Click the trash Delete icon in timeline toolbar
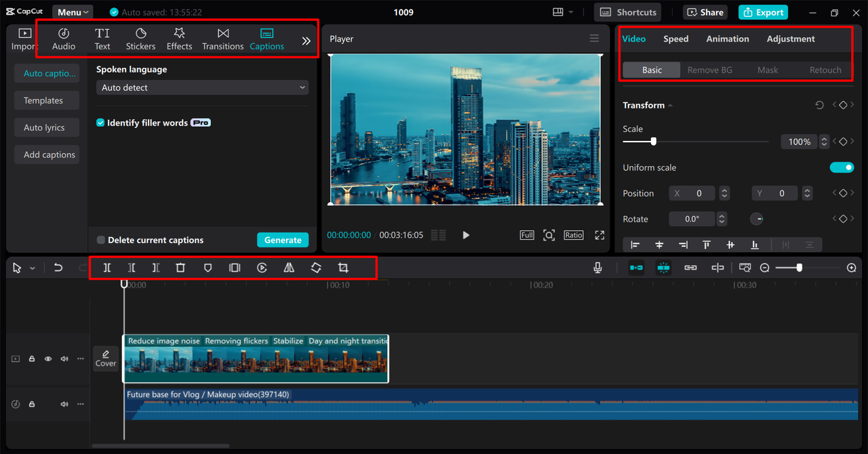868x454 pixels. (x=180, y=268)
